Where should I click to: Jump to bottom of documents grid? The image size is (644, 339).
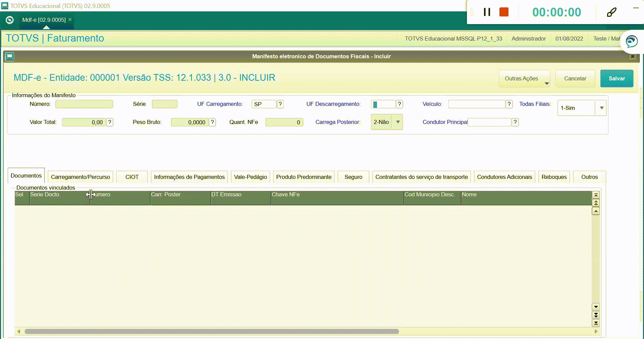(x=596, y=323)
